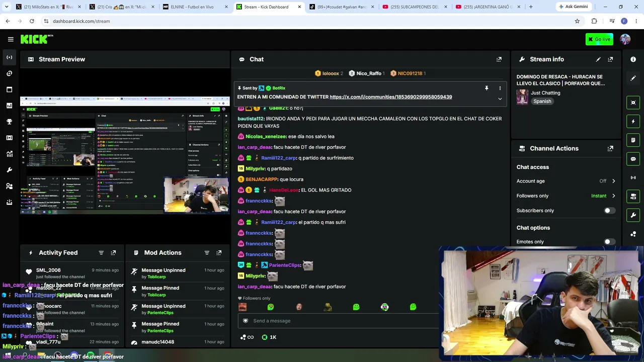This screenshot has height=362, width=644.
Task: Open ian_carp_deaa's profile from last chat message
Action: pyautogui.click(x=255, y=287)
